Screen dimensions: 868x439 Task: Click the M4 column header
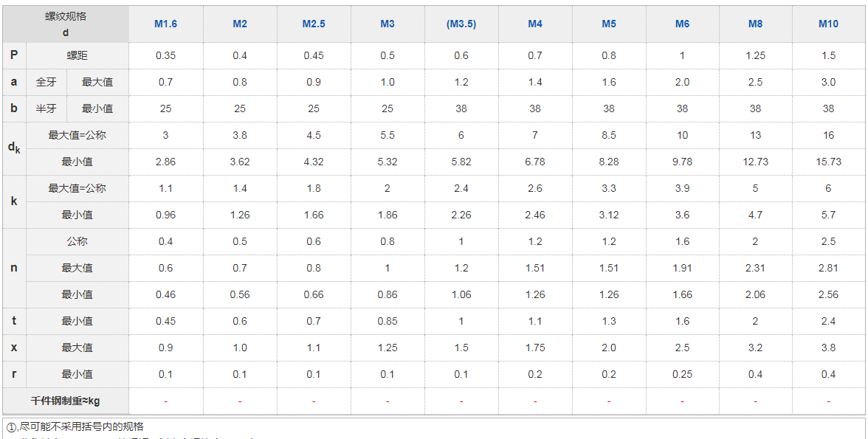click(x=535, y=24)
